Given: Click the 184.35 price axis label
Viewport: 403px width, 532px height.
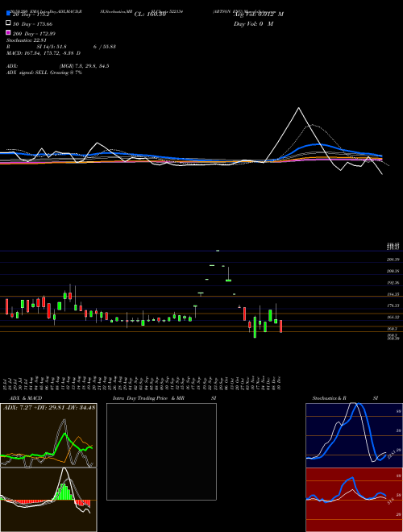Looking at the screenshot, I should [x=393, y=294].
